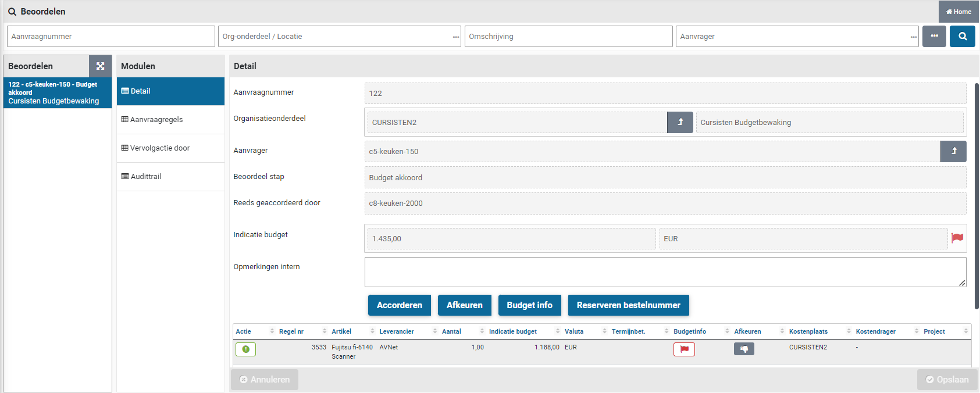Open the Org-onderdeel / Locatie lookup ellipsis
This screenshot has width=980, height=393.
click(456, 37)
